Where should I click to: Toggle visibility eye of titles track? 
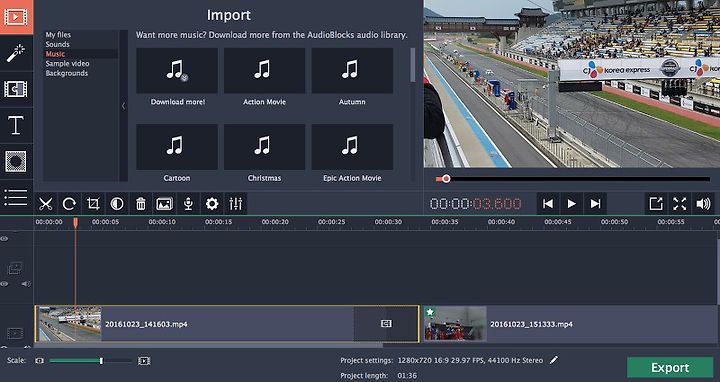click(4, 239)
